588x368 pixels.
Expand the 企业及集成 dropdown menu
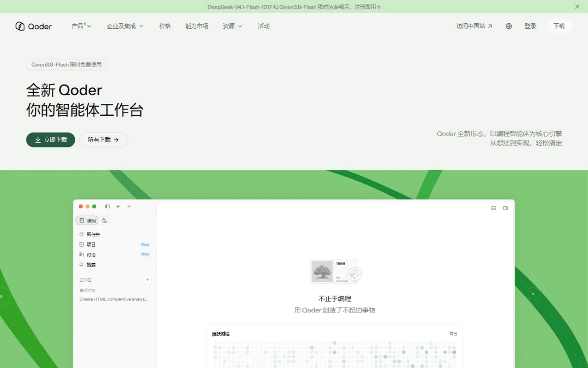tap(125, 26)
